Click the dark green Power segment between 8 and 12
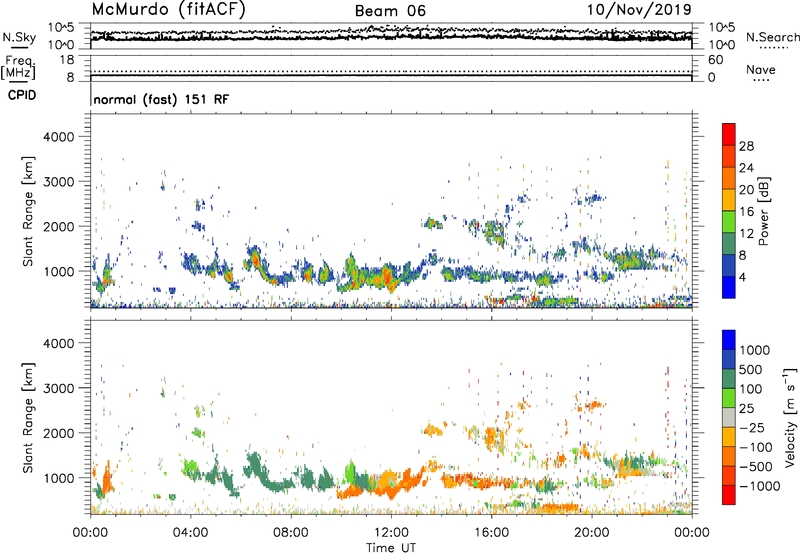 pyautogui.click(x=729, y=243)
